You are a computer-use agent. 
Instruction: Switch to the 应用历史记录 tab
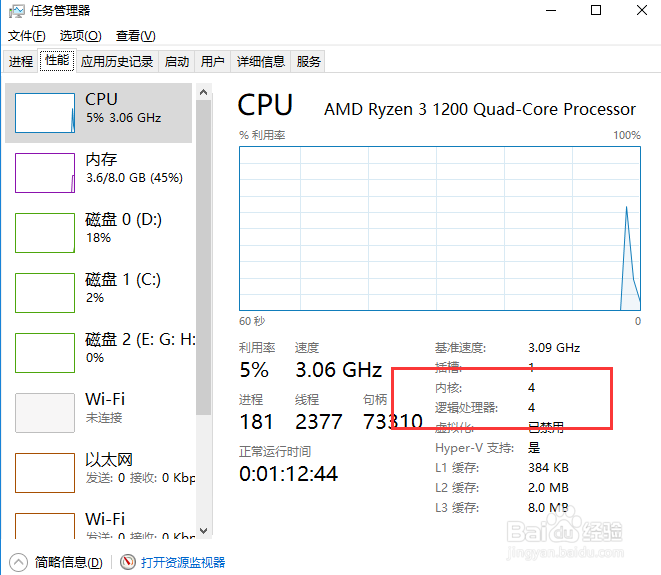tap(117, 61)
